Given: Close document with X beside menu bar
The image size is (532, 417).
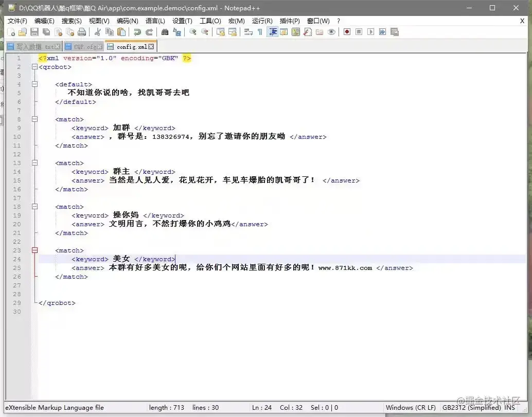Looking at the screenshot, I should coord(522,21).
